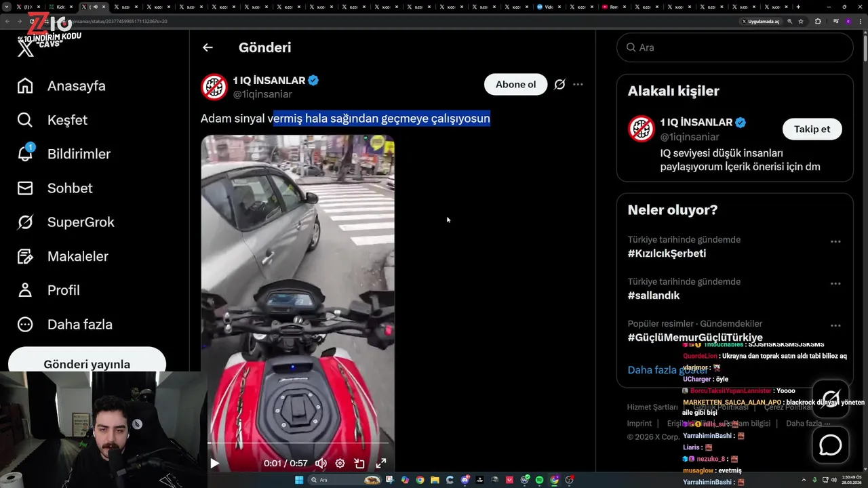The height and width of the screenshot is (488, 868).
Task: Open the post's three-dot more menu
Action: click(578, 84)
